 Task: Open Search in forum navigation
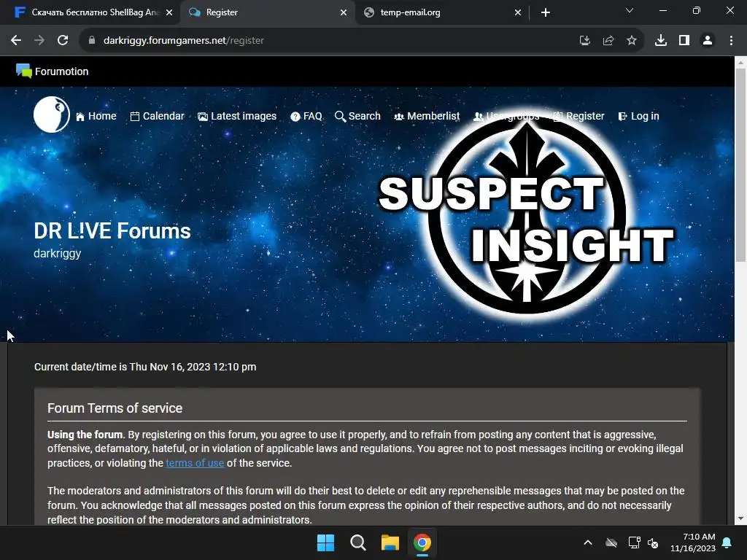pyautogui.click(x=357, y=116)
